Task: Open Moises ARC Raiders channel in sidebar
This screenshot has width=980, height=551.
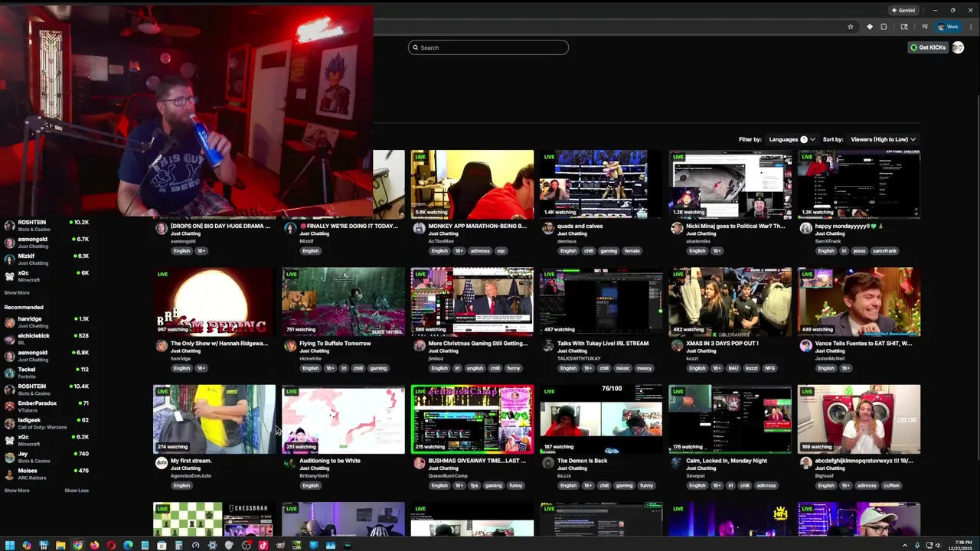Action: 46,473
